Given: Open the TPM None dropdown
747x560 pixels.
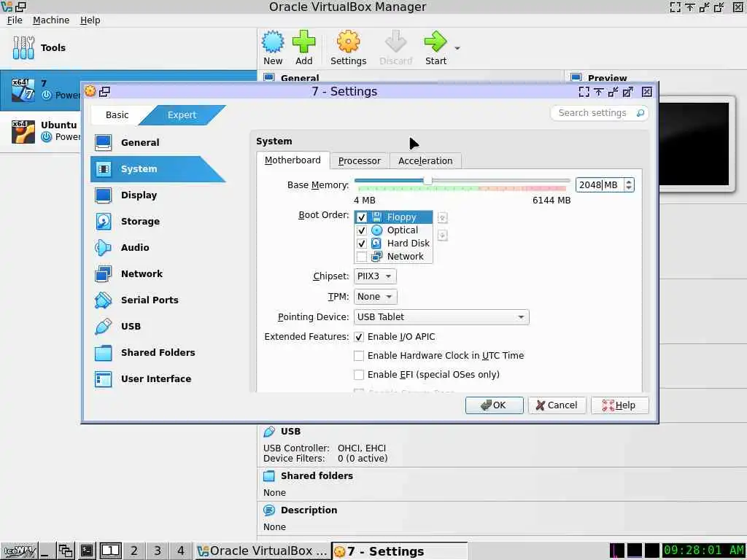Looking at the screenshot, I should click(375, 297).
